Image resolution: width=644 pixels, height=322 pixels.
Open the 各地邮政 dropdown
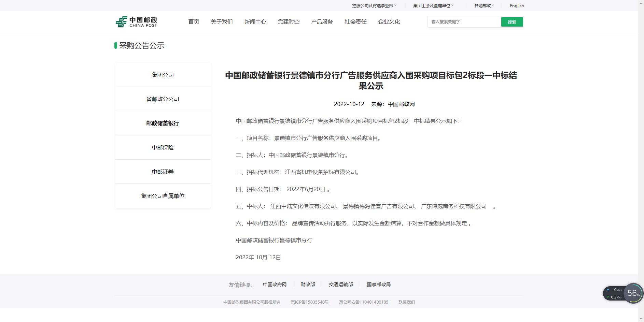point(484,5)
